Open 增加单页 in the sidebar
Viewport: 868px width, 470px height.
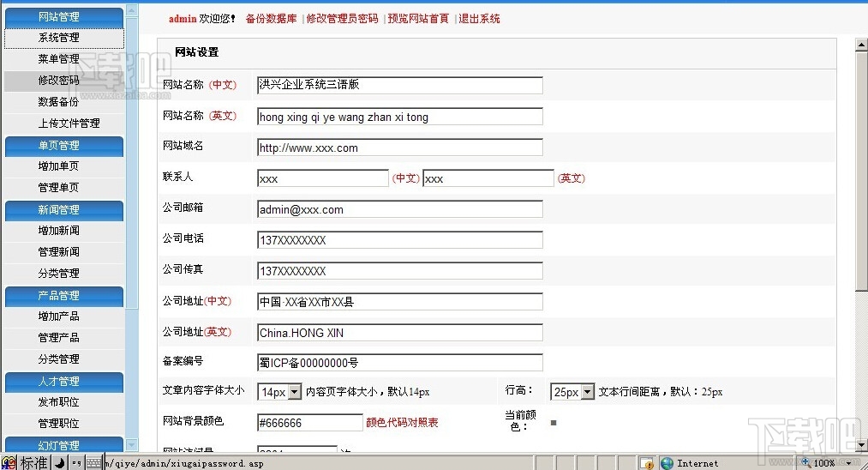coord(64,166)
